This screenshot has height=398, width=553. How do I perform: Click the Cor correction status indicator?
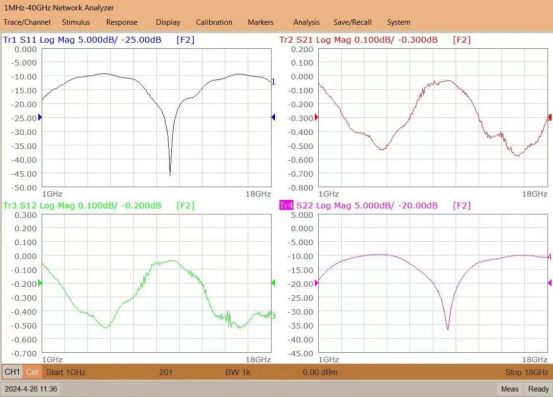[32, 372]
